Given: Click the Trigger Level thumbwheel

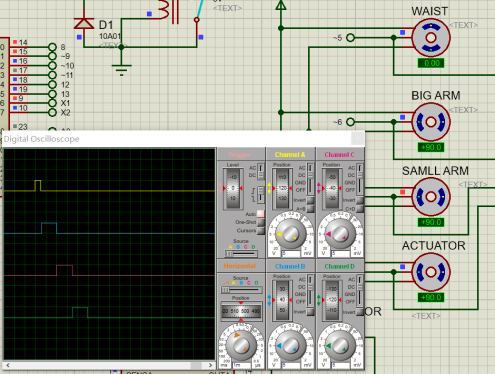Looking at the screenshot, I should coord(233,189).
